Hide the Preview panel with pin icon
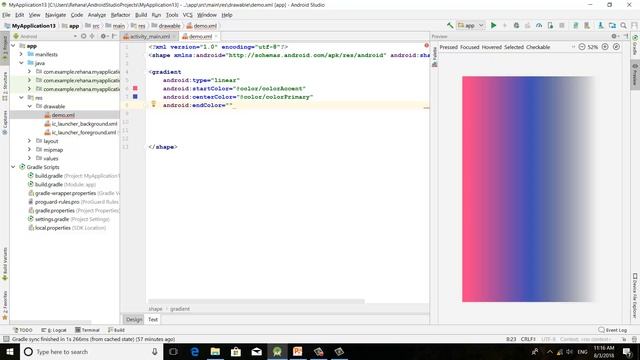Viewport: 640px width, 360px height. pos(625,36)
